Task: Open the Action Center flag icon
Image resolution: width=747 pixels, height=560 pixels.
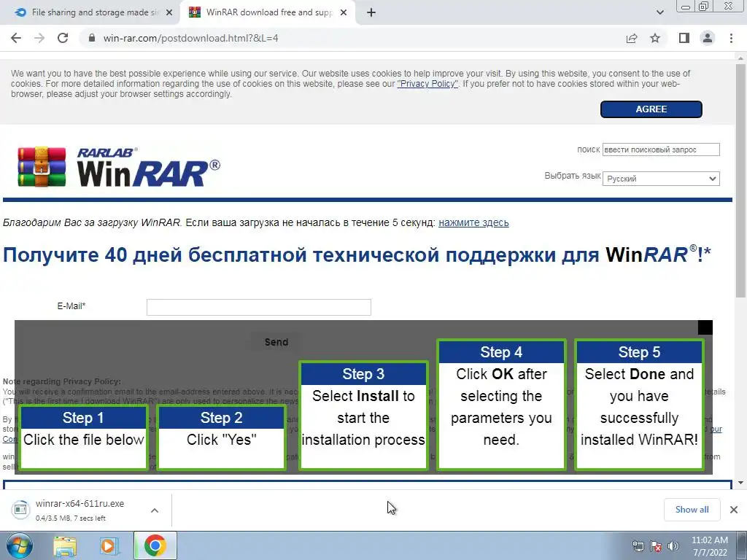Action: (656, 546)
